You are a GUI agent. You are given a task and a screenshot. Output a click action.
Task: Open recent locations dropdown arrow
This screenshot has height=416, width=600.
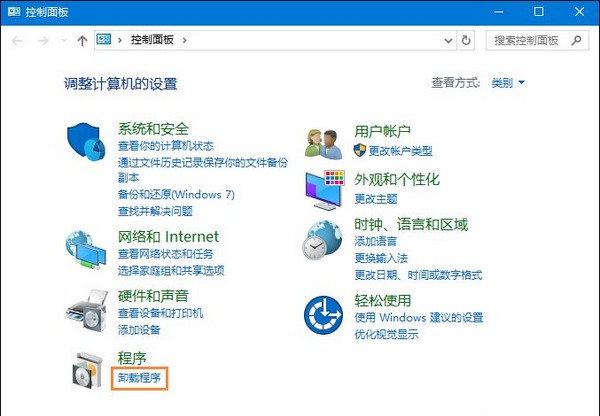(64, 40)
